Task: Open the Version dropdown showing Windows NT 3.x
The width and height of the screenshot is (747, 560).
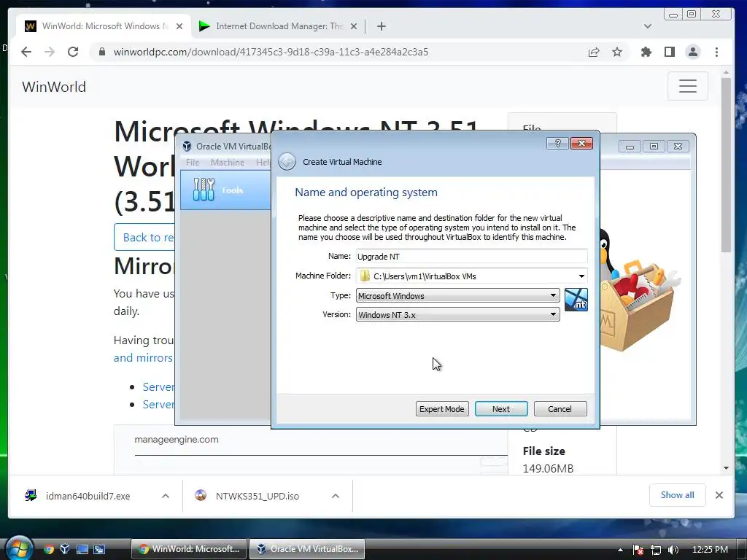Action: pos(457,315)
